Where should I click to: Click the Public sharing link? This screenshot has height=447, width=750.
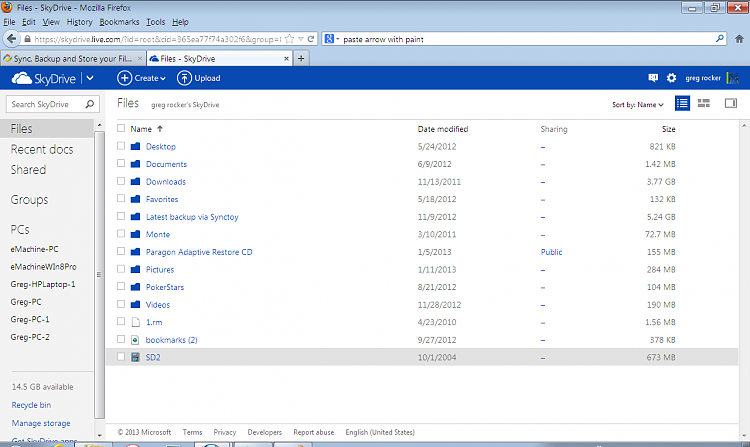[551, 252]
